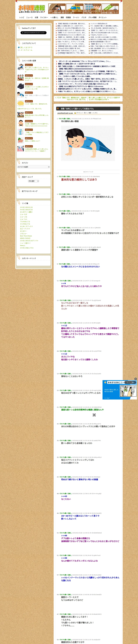Image resolution: width=138 pixels, height=644 pixels.
Task: Open the メールフォーム link
Action: point(26,50)
